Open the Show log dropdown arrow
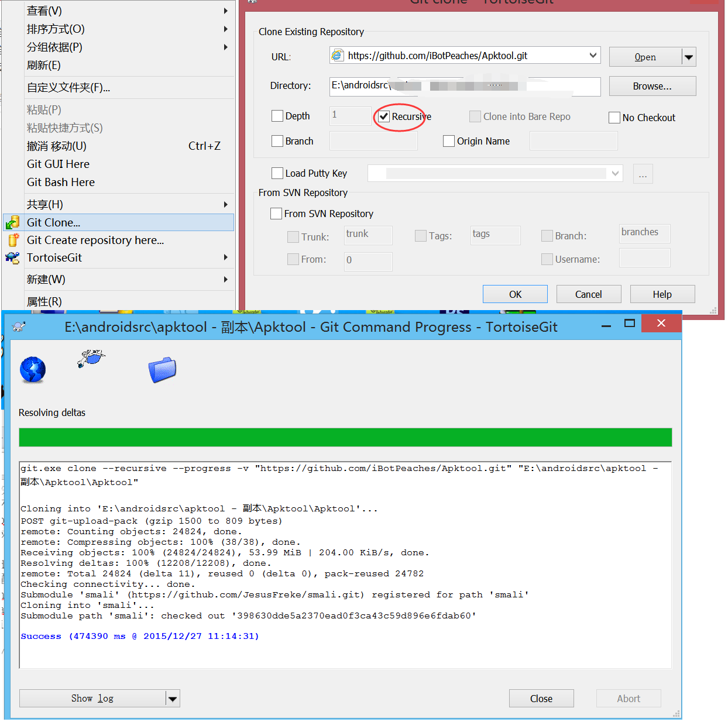The width and height of the screenshot is (728, 722). [172, 699]
